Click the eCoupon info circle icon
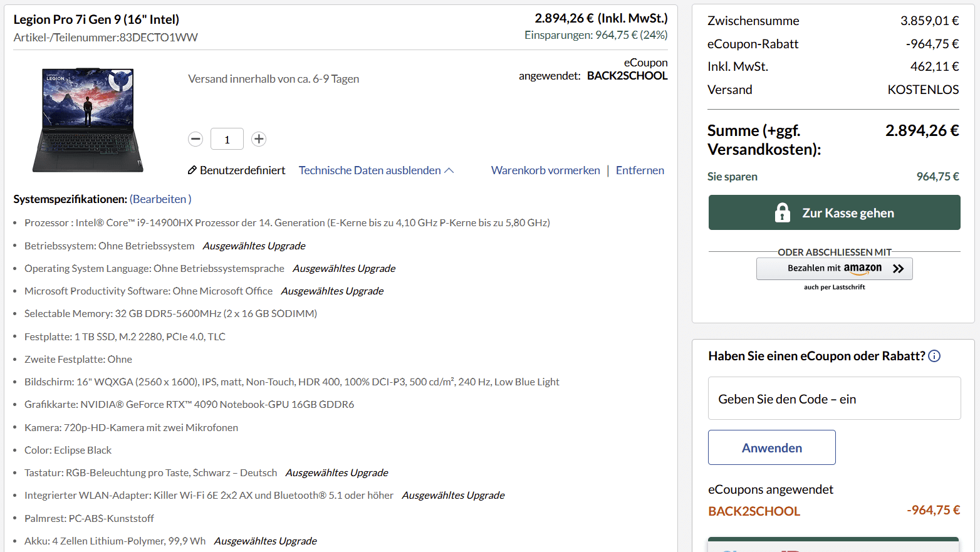This screenshot has height=552, width=980. pos(934,356)
